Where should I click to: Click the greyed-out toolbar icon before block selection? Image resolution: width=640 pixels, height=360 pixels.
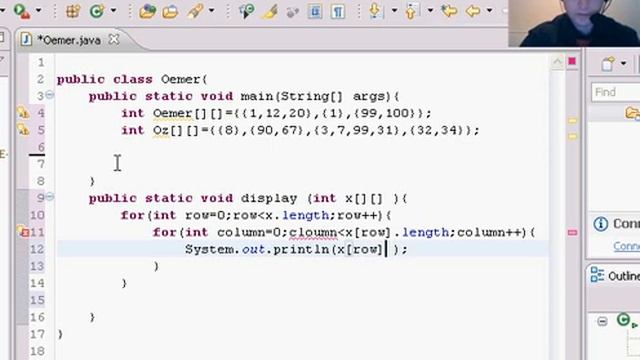[x=292, y=11]
